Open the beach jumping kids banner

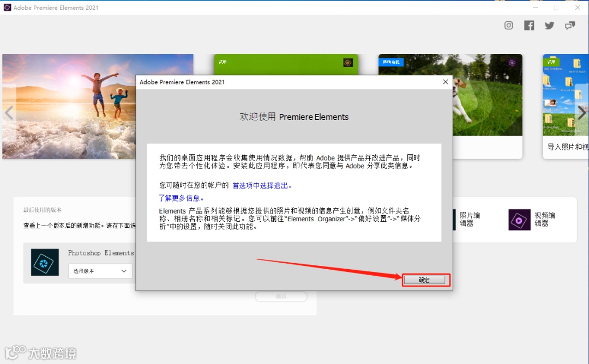pos(69,106)
